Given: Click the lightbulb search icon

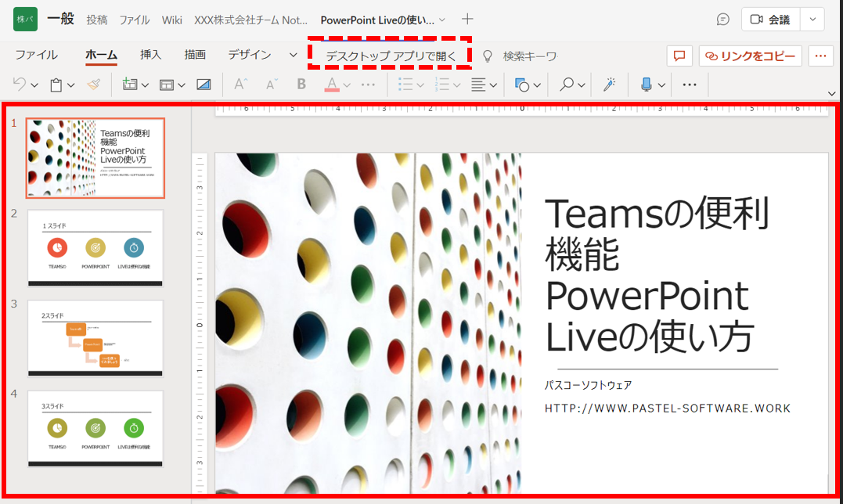Looking at the screenshot, I should click(487, 56).
